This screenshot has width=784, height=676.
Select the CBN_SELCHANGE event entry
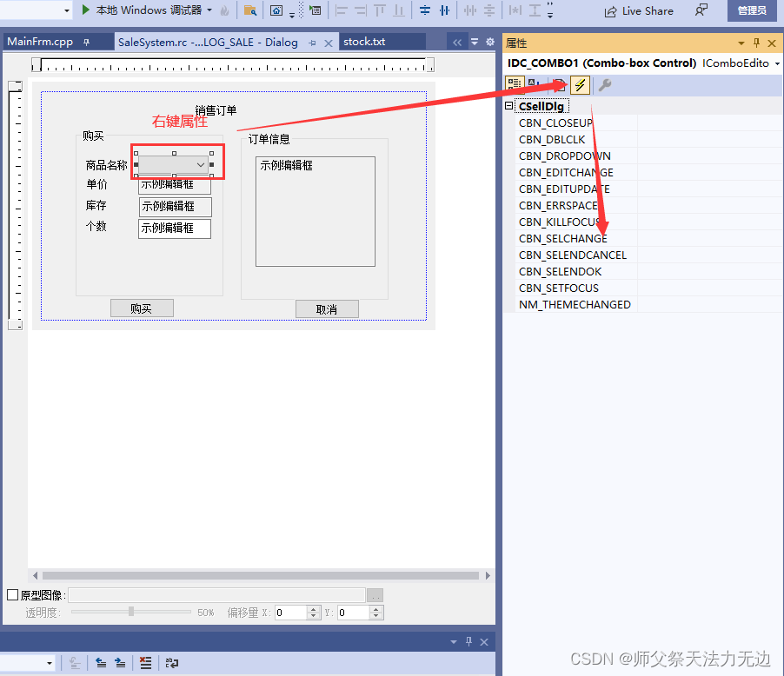[563, 238]
